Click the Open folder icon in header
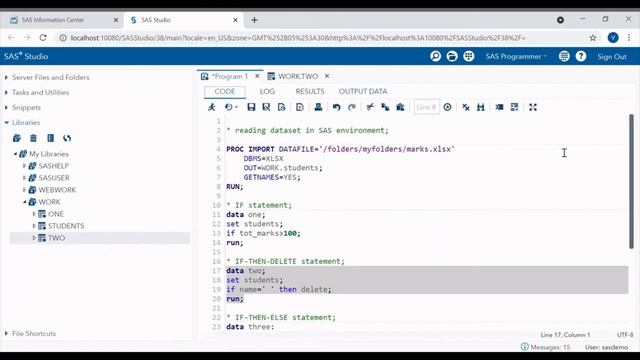Image resolution: width=640 pixels, height=360 pixels. pos(452,56)
